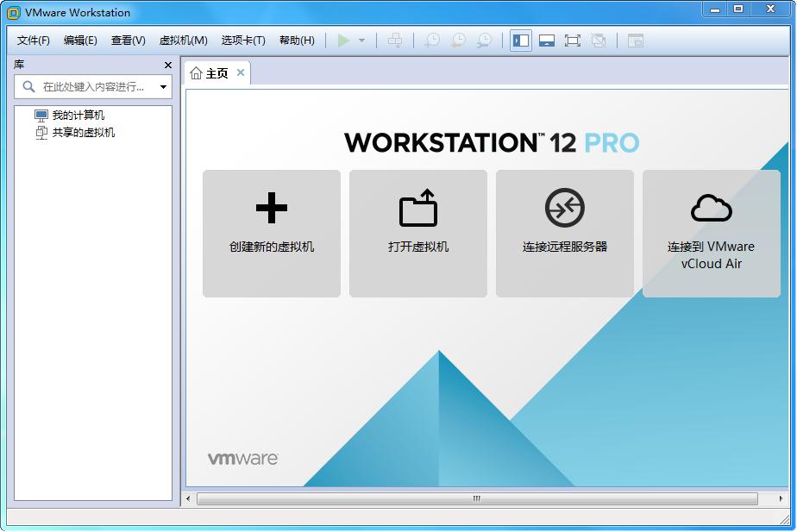Close the 库 library panel

click(x=168, y=65)
